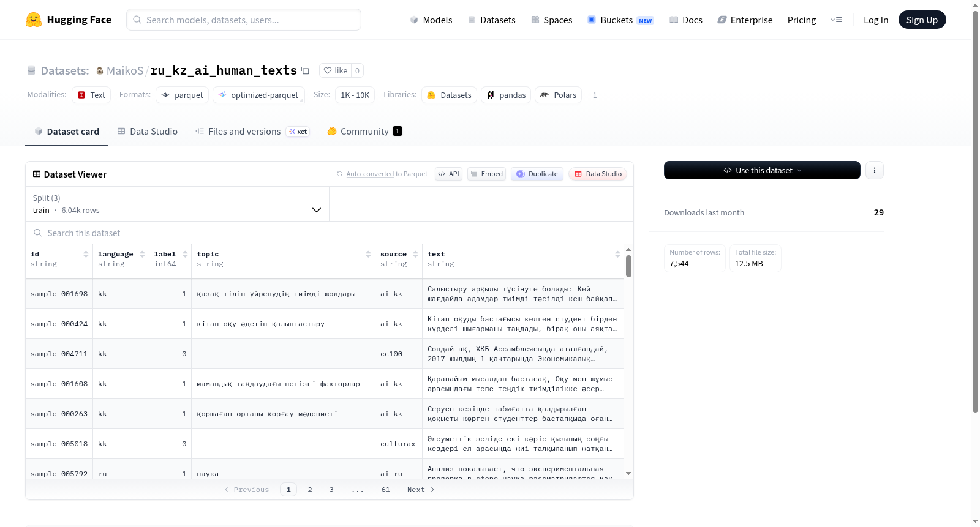Sort by source column icon

point(415,254)
